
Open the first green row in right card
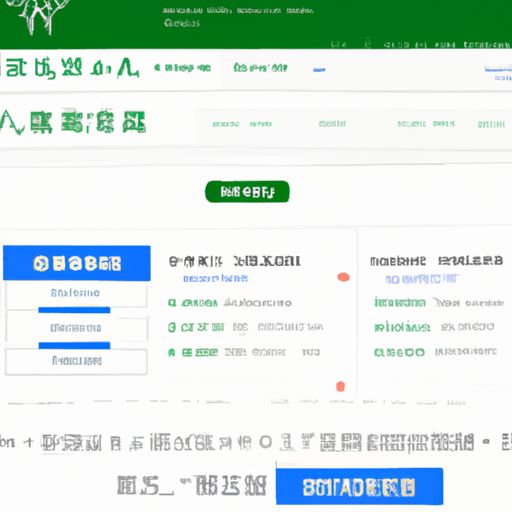[x=439, y=302]
